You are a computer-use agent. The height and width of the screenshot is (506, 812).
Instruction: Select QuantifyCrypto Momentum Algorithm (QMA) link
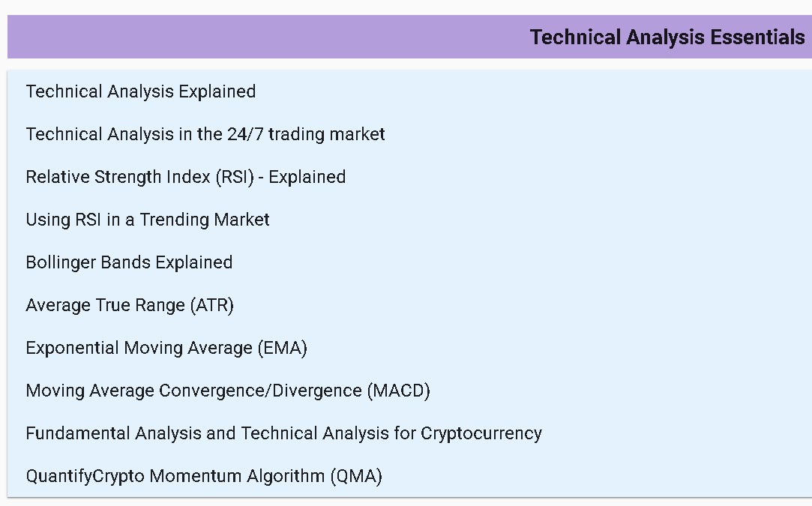[204, 476]
